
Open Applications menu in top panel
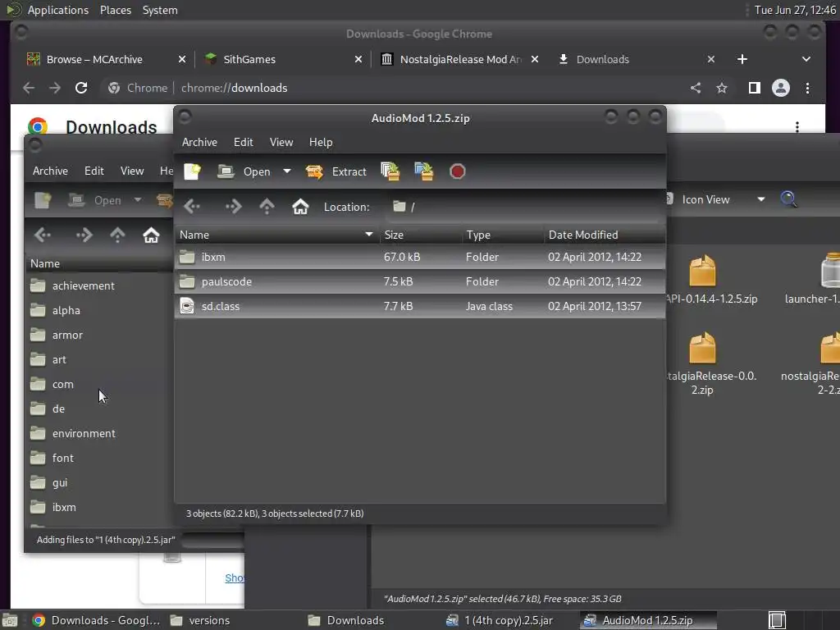point(58,10)
